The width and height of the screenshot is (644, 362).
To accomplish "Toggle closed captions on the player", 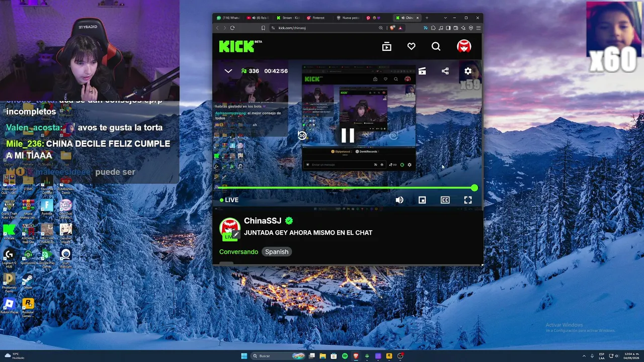I will (x=445, y=200).
